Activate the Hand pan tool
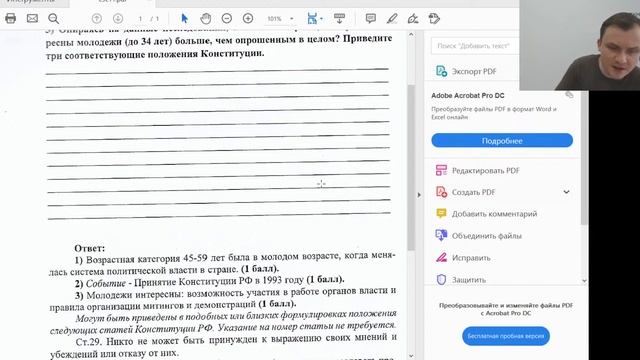Screen dimensions: 640x360 [206, 18]
